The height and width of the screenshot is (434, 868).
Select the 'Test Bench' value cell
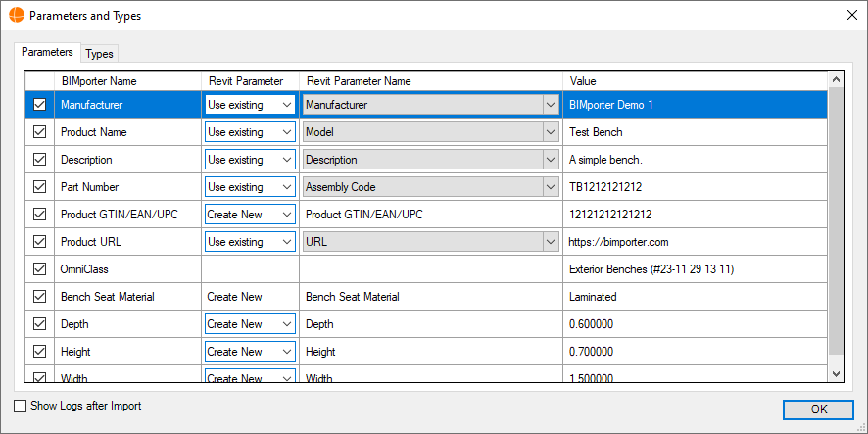tap(696, 132)
